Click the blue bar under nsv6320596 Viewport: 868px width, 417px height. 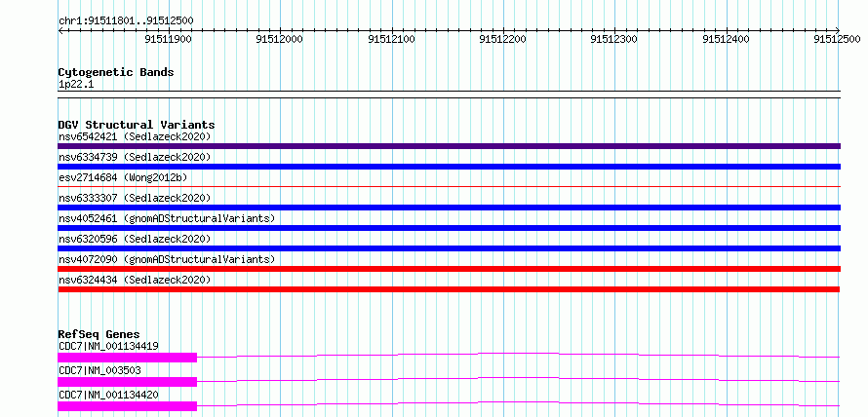click(x=449, y=248)
